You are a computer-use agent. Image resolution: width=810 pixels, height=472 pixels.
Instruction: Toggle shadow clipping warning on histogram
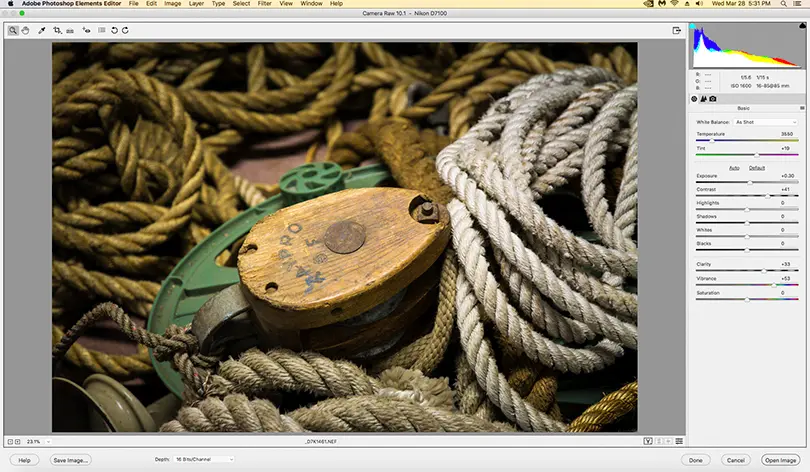tap(693, 26)
